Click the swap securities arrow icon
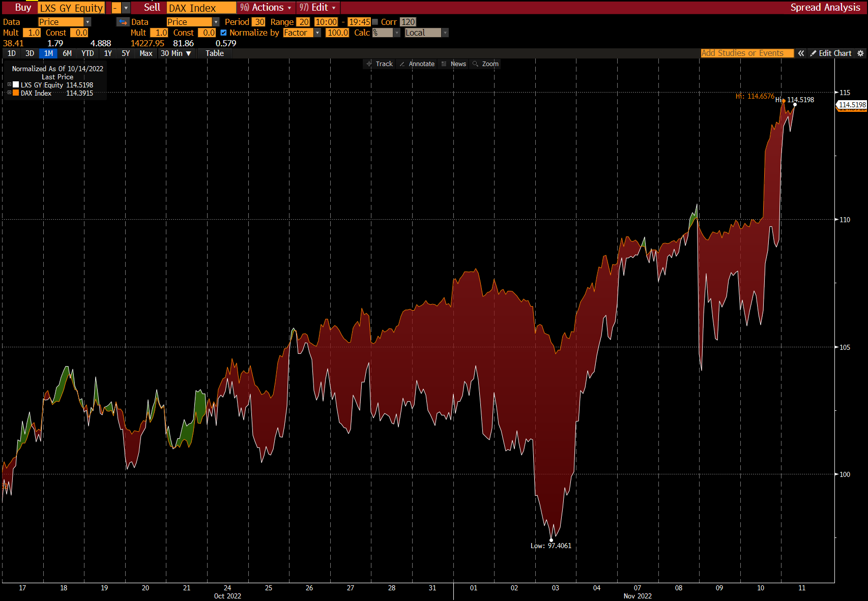The height and width of the screenshot is (601, 868). 123,22
